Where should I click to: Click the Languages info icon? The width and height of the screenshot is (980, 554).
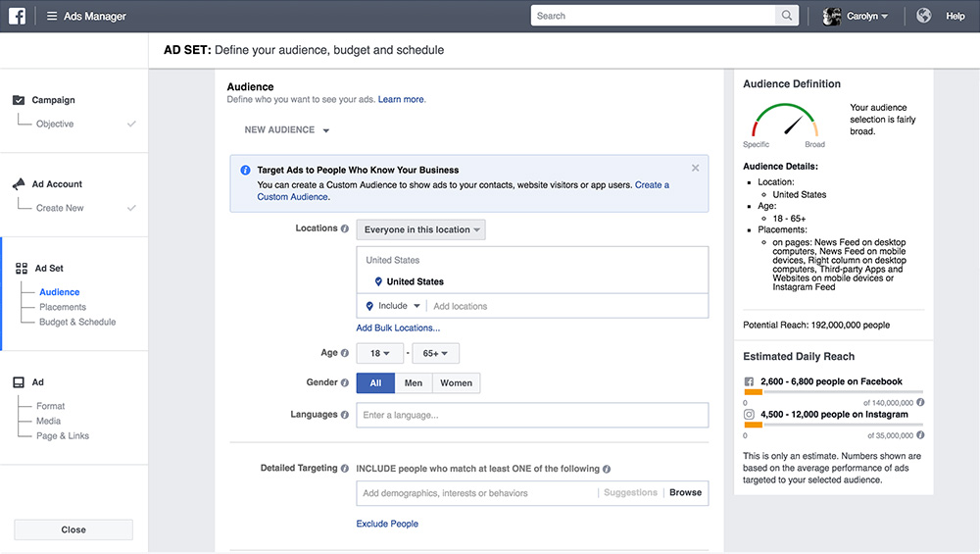(344, 415)
